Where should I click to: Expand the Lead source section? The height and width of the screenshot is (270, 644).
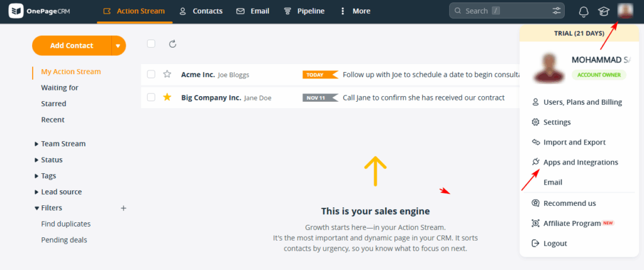[x=58, y=192]
